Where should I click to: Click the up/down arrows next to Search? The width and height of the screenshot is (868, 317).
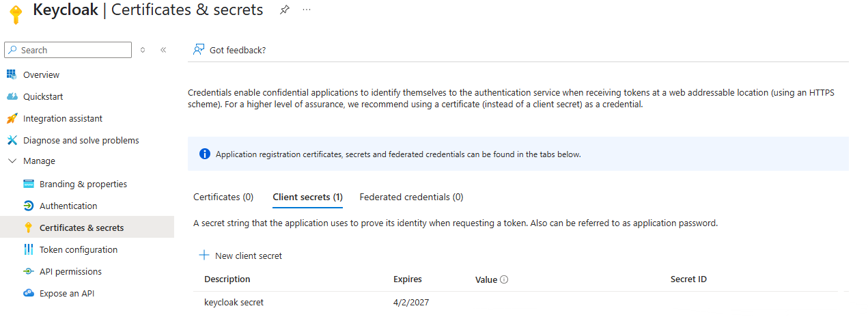pos(143,50)
